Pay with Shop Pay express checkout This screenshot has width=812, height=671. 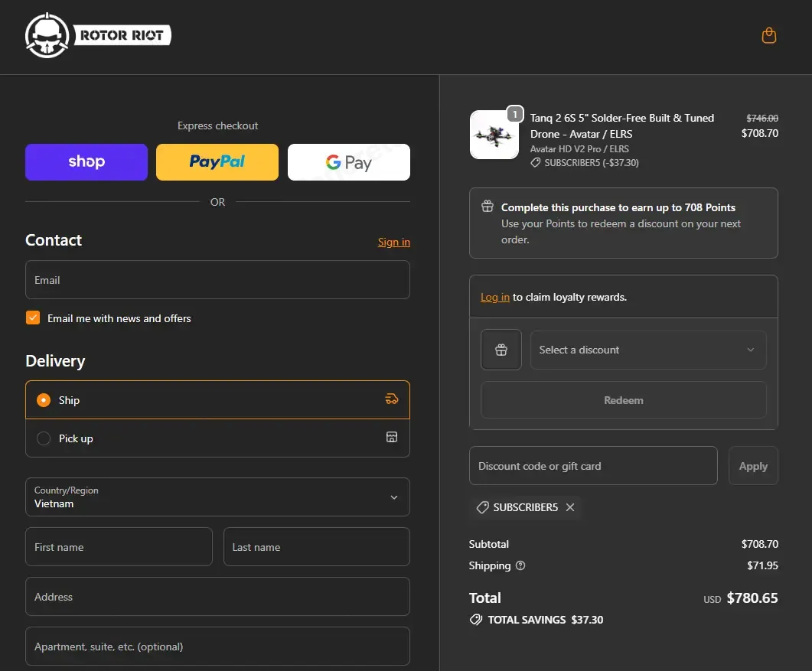(x=86, y=162)
